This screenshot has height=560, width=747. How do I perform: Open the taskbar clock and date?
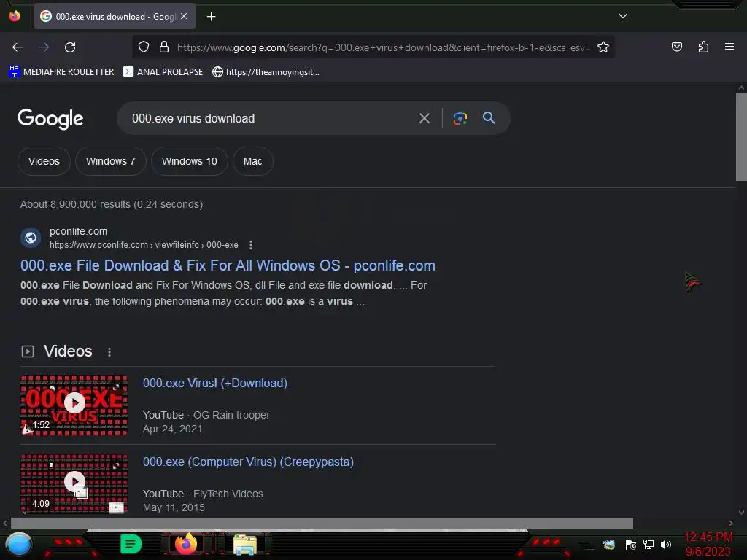(x=708, y=544)
